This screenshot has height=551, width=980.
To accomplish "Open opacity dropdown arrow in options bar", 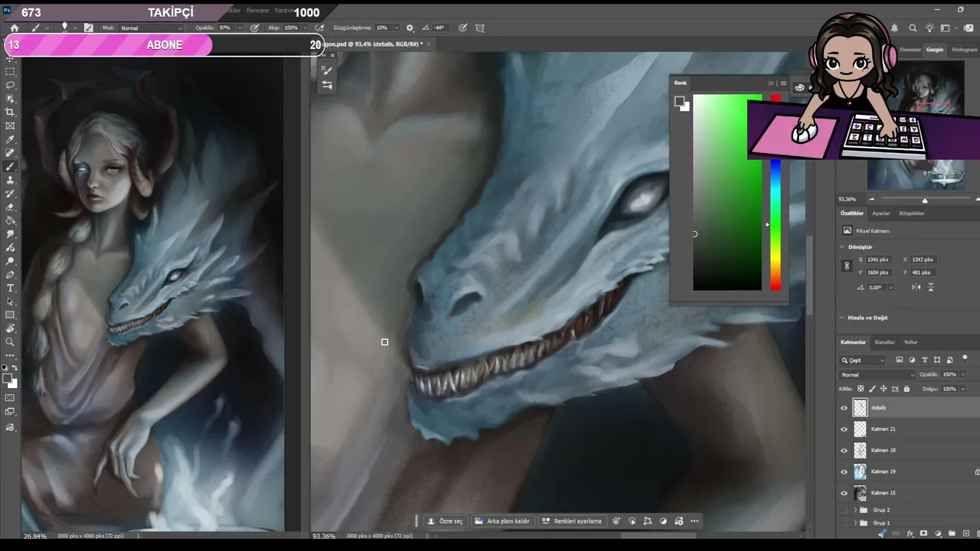I will pos(239,28).
